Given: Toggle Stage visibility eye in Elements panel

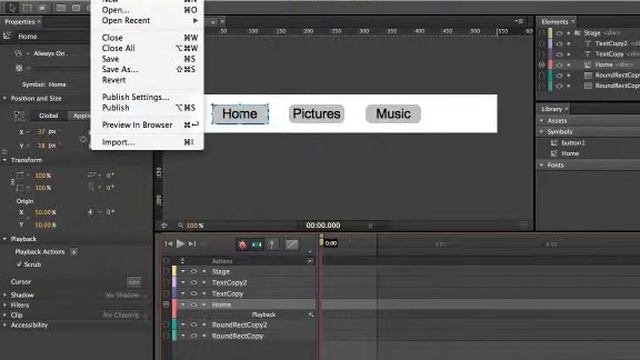Looking at the screenshot, I should (559, 33).
